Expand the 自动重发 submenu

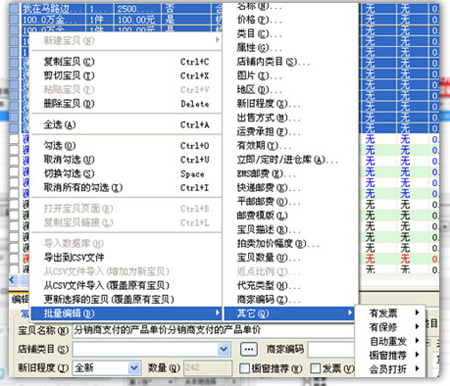click(x=390, y=341)
